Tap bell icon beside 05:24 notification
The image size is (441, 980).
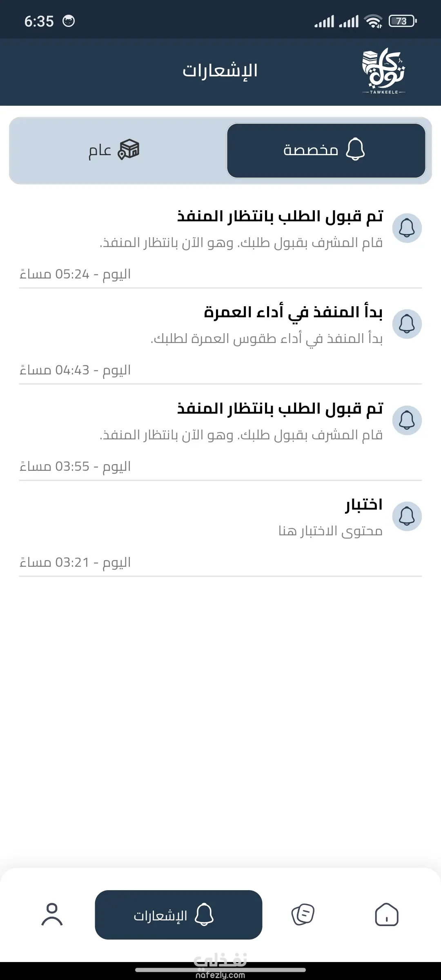click(x=407, y=228)
